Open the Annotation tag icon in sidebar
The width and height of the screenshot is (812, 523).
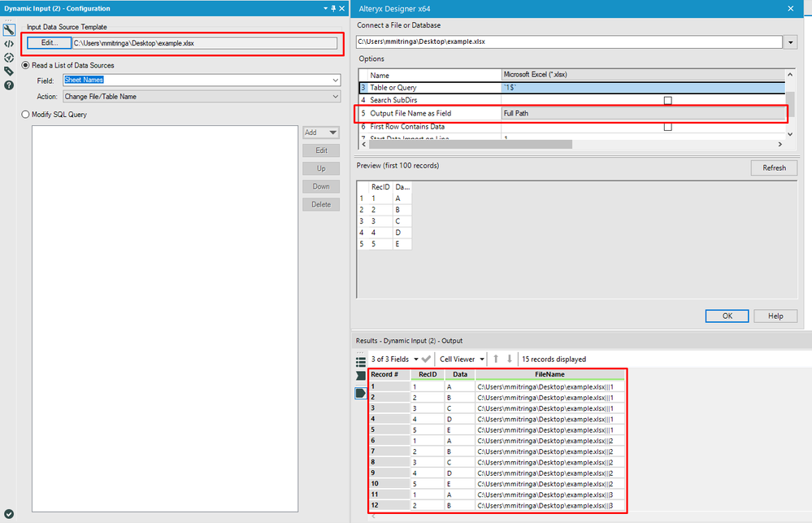point(9,71)
